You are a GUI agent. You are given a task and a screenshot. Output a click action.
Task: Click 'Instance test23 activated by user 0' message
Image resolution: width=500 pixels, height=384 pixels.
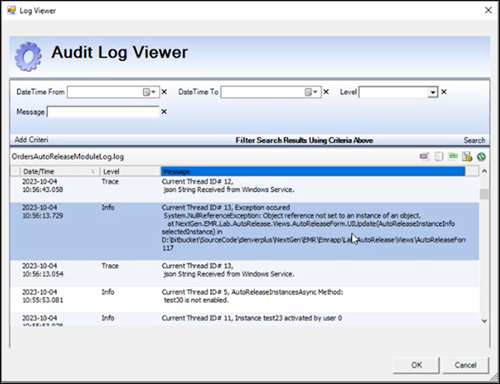click(288, 318)
